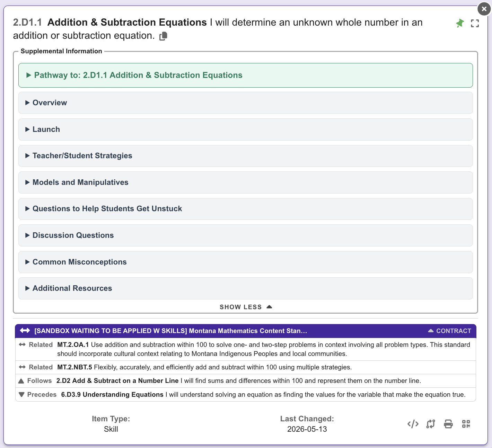Show the QR code for this item
Image resolution: width=492 pixels, height=448 pixels.
click(x=466, y=424)
